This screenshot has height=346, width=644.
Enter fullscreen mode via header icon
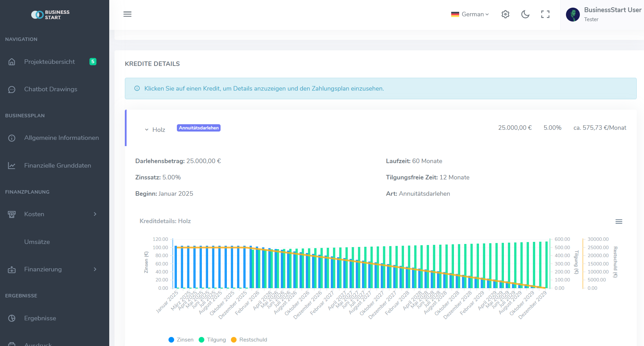click(545, 14)
